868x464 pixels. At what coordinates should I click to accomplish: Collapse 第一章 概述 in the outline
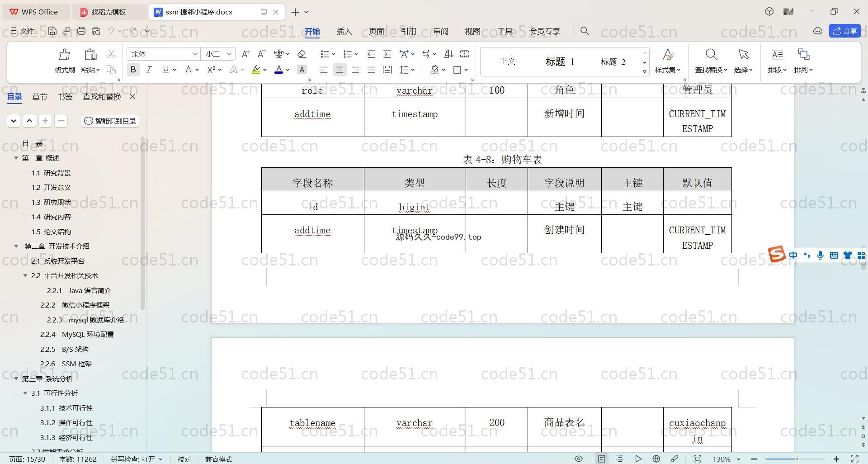pos(16,158)
